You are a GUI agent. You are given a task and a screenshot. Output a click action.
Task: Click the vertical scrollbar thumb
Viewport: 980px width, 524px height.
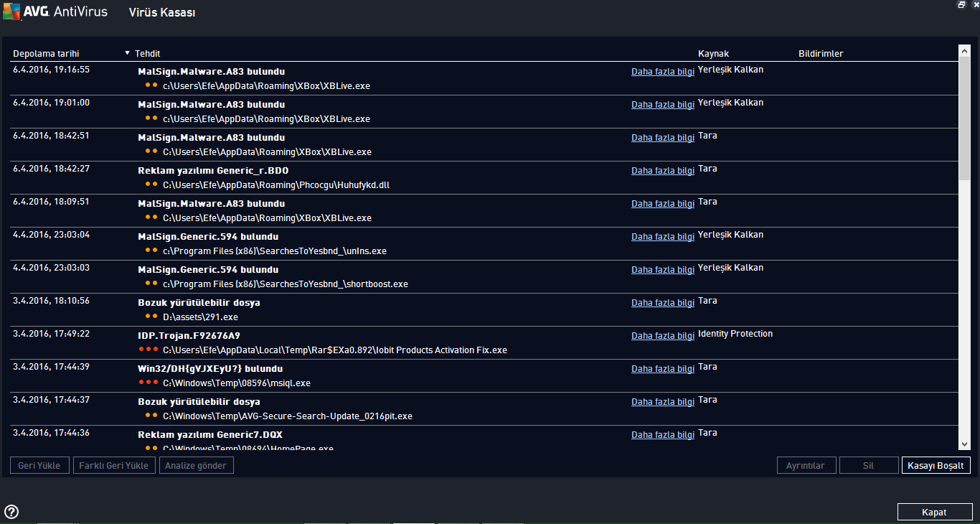[x=964, y=118]
